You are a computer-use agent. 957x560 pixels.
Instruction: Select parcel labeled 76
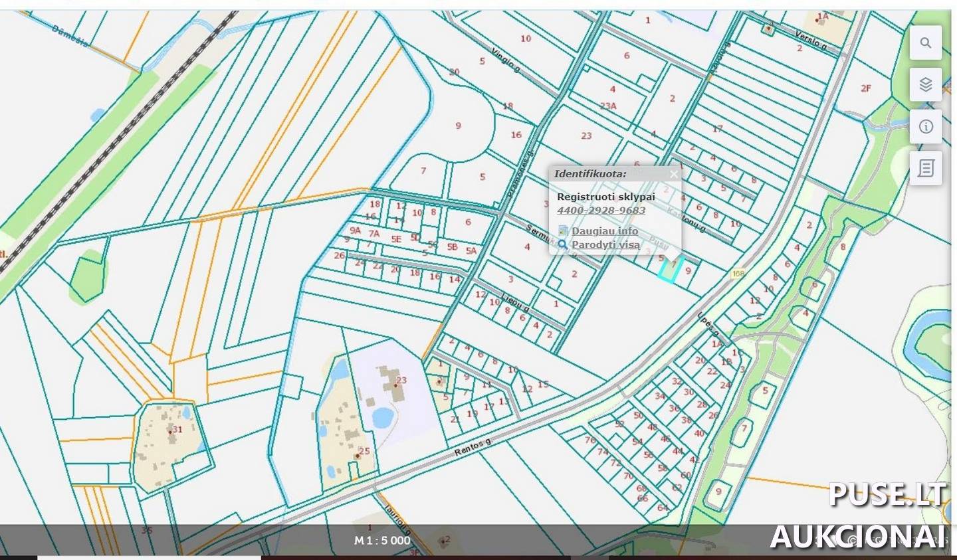coord(590,440)
